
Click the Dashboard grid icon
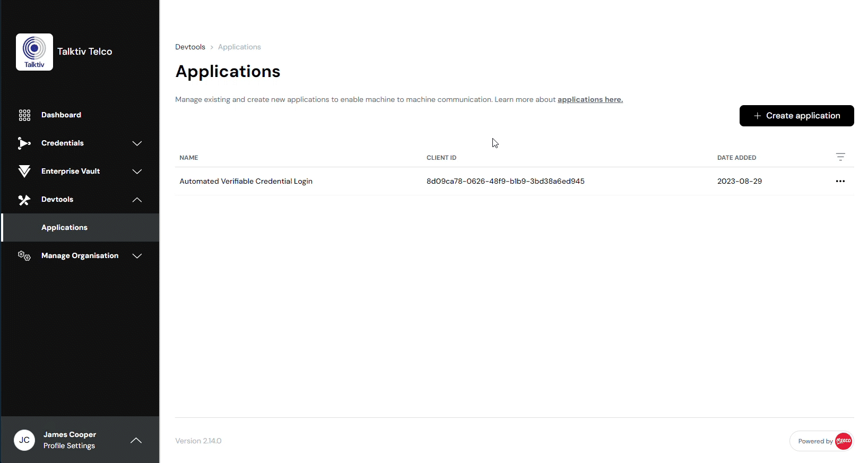click(24, 115)
